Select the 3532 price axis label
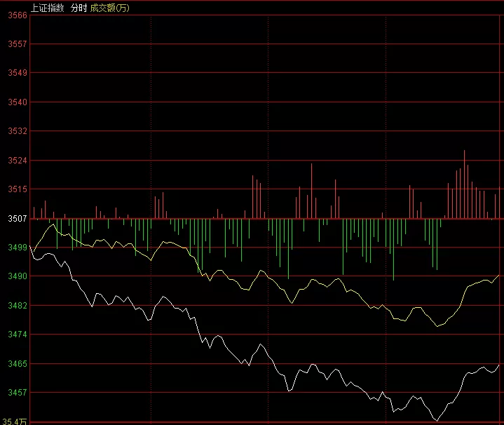The image size is (504, 425). coord(18,131)
